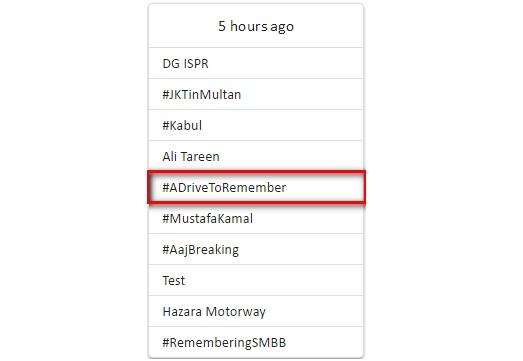
Task: Click the trend boxed with red border
Action: [256, 187]
